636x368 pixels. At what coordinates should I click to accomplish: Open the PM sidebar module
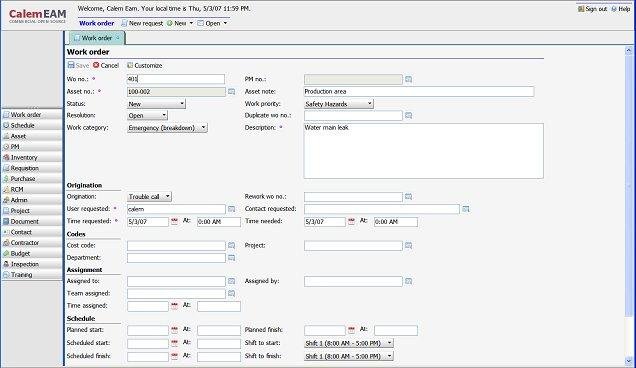(x=32, y=146)
